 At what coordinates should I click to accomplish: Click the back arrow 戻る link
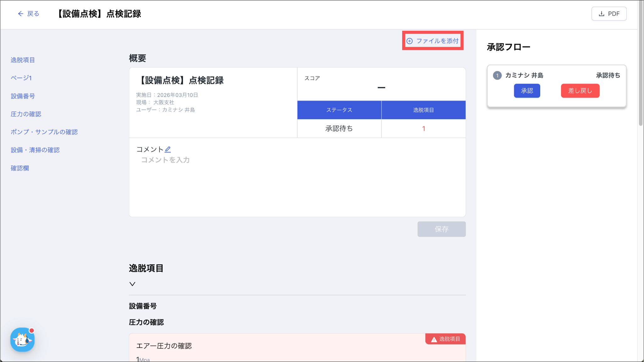coord(28,14)
